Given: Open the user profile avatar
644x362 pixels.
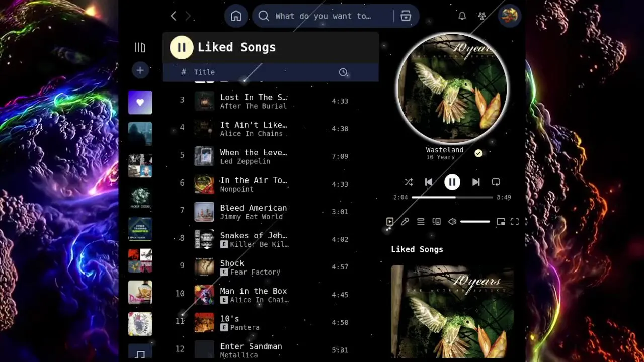Looking at the screenshot, I should (509, 16).
